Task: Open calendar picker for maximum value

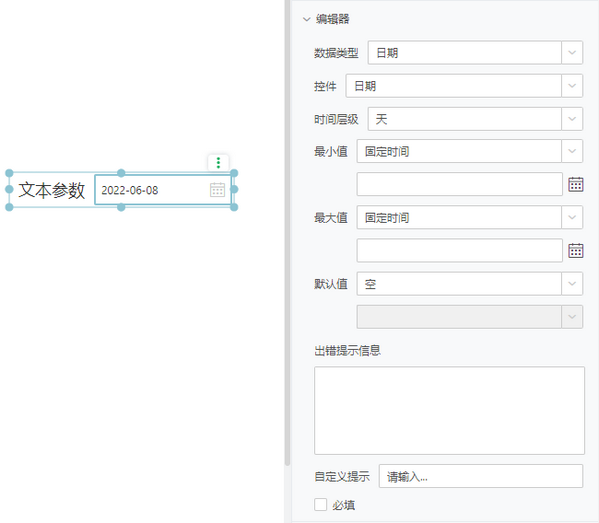Action: point(576,251)
